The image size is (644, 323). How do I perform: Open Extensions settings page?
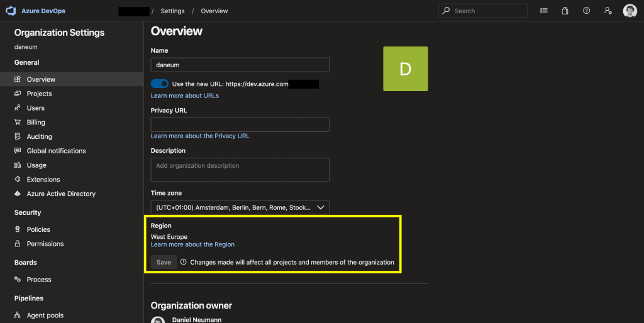click(43, 179)
